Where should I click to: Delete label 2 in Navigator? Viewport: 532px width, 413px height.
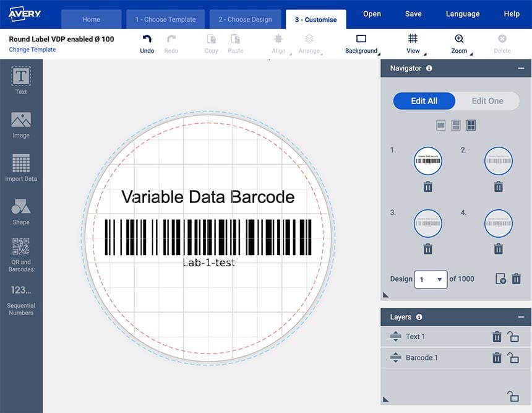pyautogui.click(x=499, y=187)
